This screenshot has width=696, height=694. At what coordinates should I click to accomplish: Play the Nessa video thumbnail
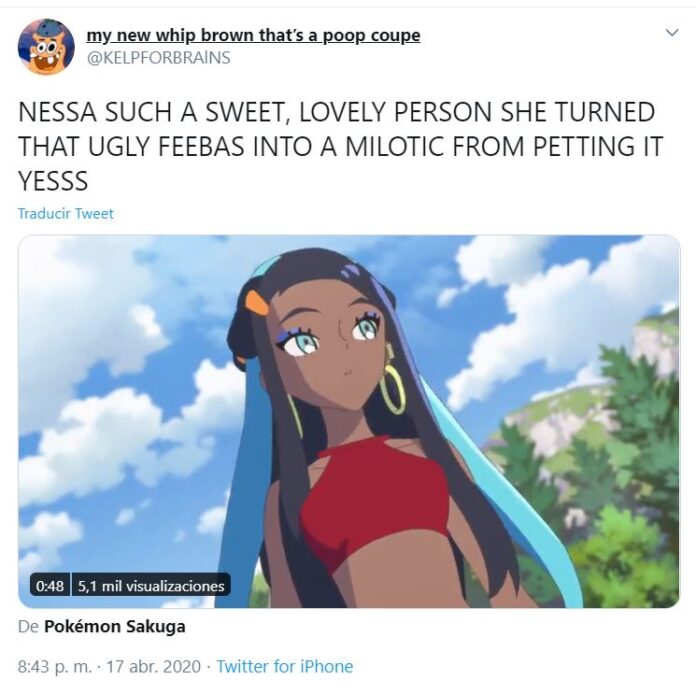coord(349,421)
